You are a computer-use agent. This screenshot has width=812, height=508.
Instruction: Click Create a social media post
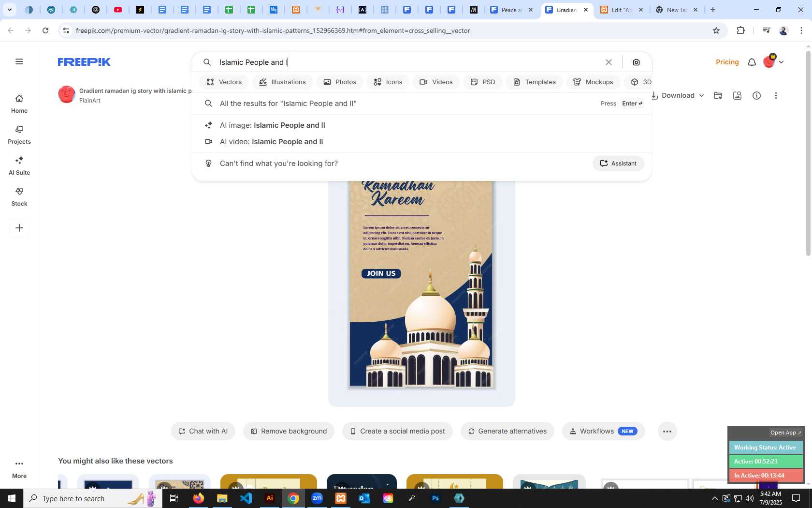(397, 431)
